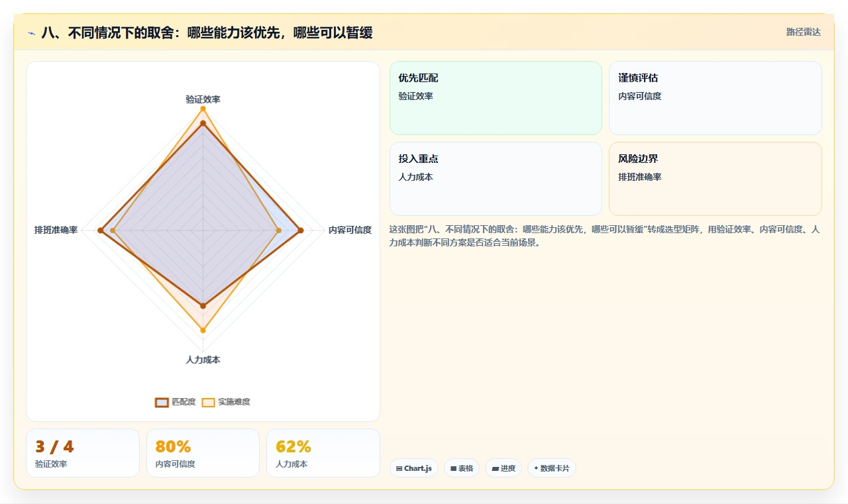The height and width of the screenshot is (504, 848).
Task: Open the 谨慎评估 card
Action: tap(715, 98)
